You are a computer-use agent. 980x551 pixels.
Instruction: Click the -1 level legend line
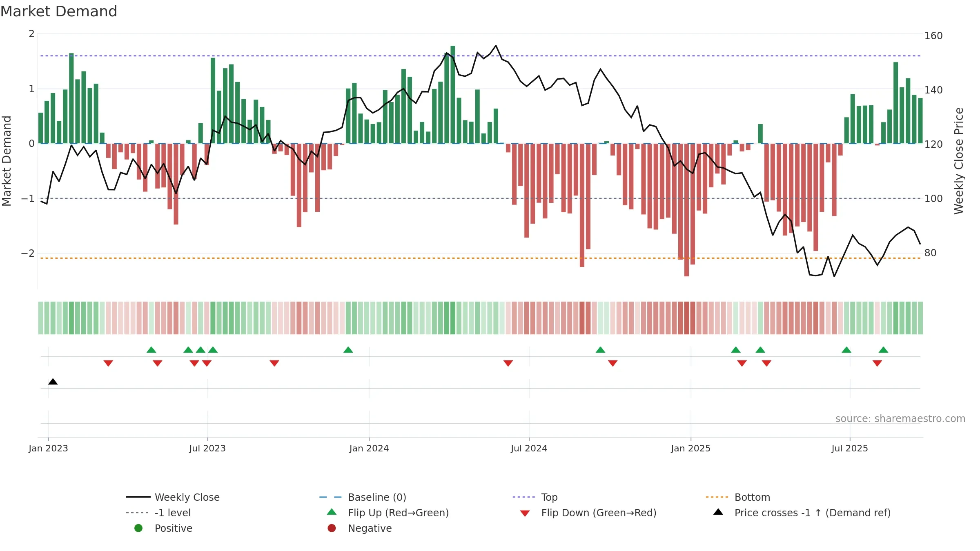point(138,513)
